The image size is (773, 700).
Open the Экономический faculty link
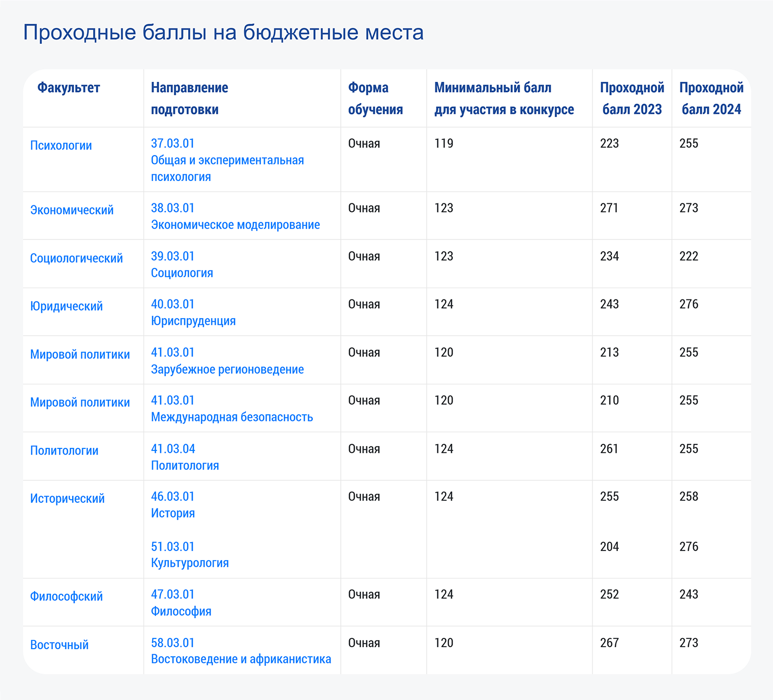[72, 210]
